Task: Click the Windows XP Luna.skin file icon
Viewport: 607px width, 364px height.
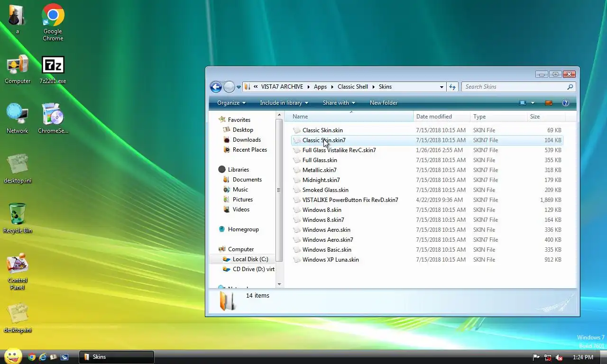Action: pyautogui.click(x=297, y=260)
